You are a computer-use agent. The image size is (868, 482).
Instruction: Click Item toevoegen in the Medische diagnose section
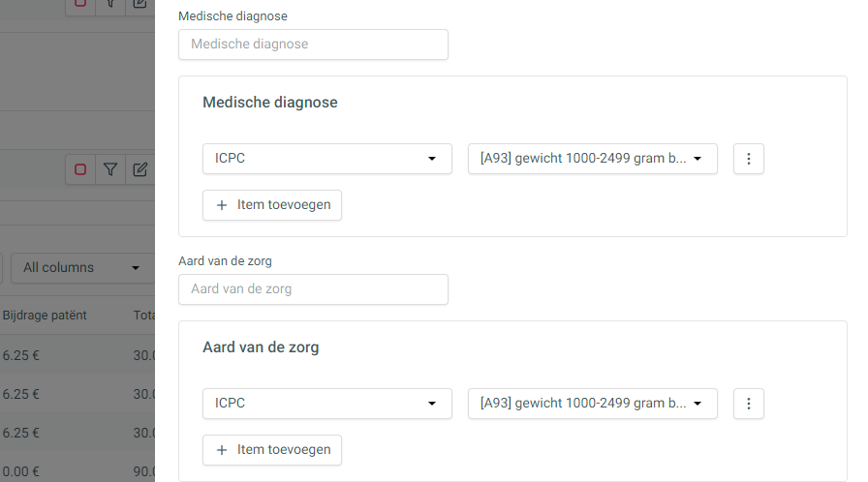[x=272, y=205]
